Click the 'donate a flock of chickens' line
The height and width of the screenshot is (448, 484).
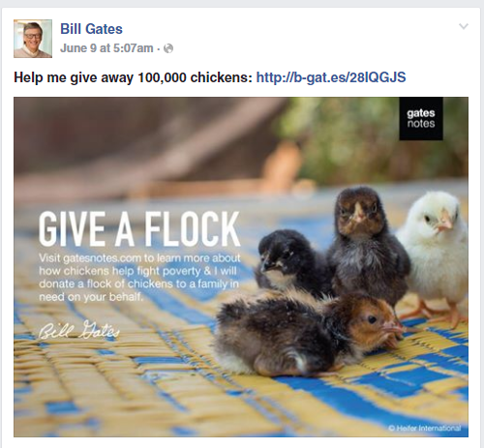tap(139, 284)
